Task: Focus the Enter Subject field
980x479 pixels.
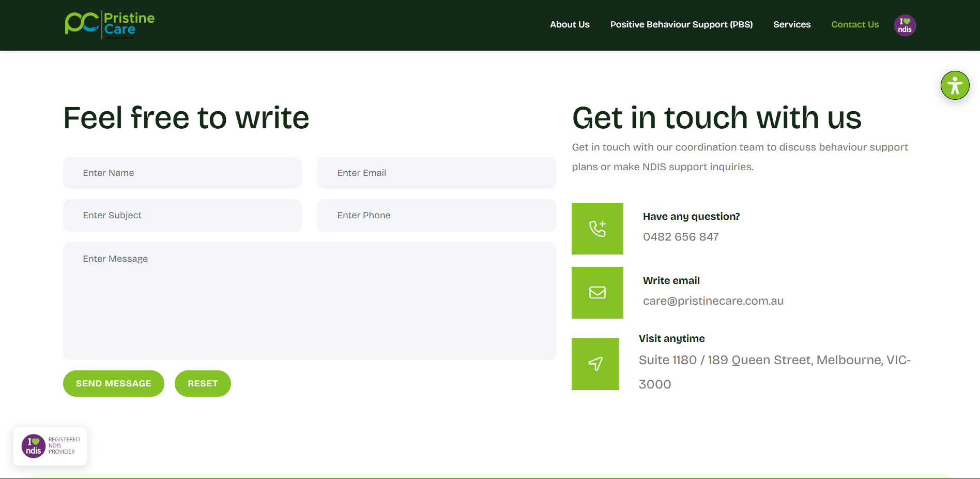Action: click(182, 215)
